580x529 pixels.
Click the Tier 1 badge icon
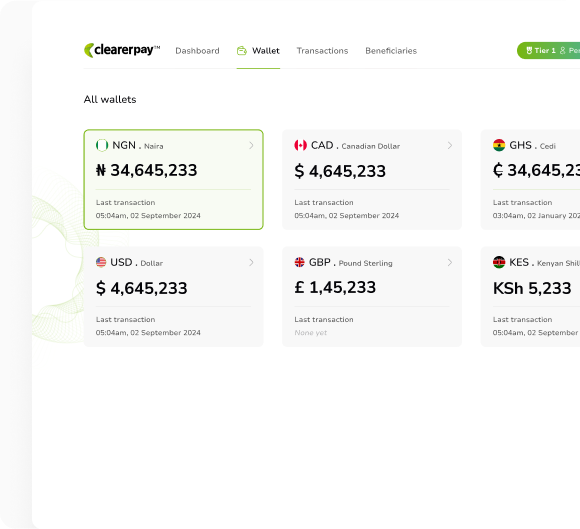(529, 51)
